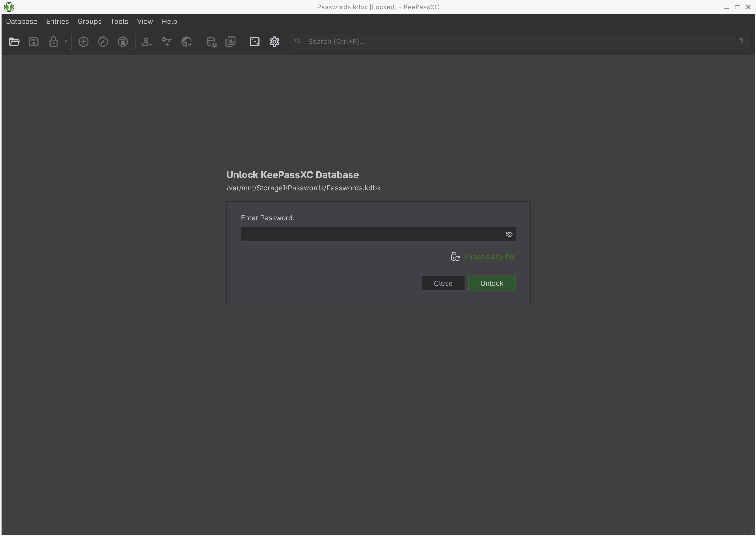Open the Database Reports icon

tap(231, 42)
